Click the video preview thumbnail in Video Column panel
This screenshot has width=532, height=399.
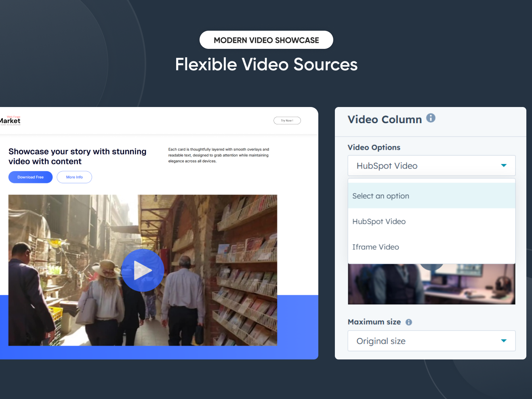[431, 284]
